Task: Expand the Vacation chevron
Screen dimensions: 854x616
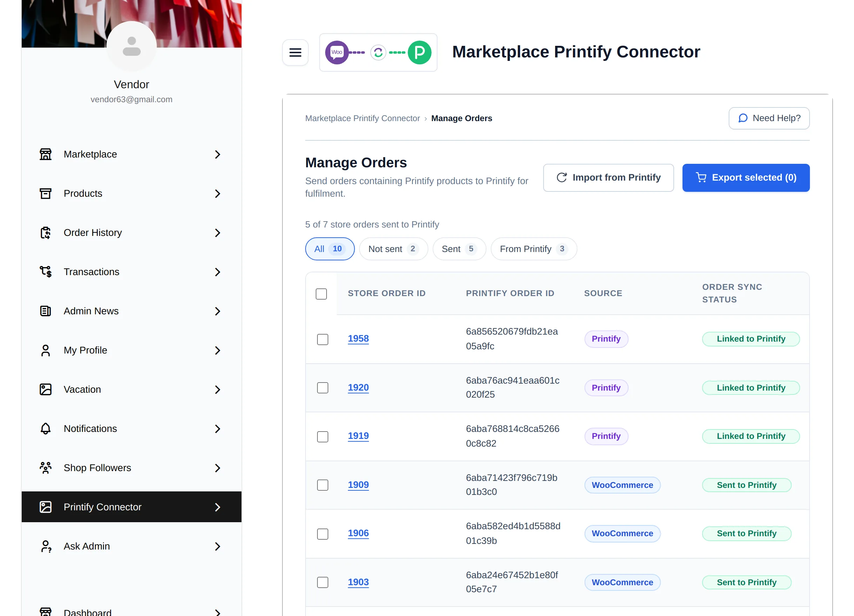Action: click(217, 389)
